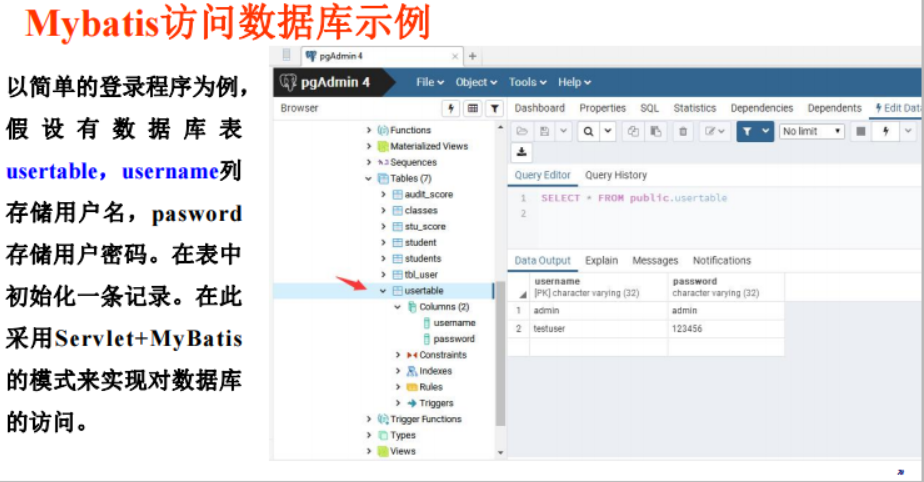The height and width of the screenshot is (482, 924).
Task: Select the password column in tree
Action: tap(453, 339)
